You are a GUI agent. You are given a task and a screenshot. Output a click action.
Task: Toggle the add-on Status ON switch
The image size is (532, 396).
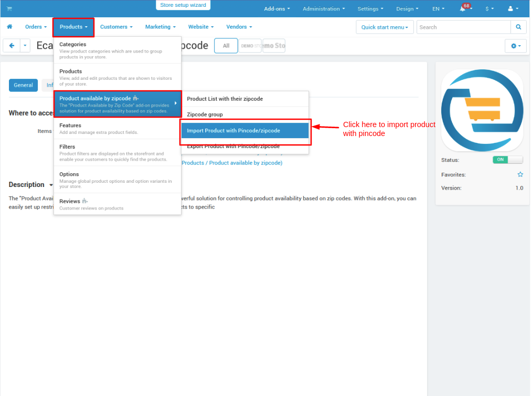click(x=507, y=160)
